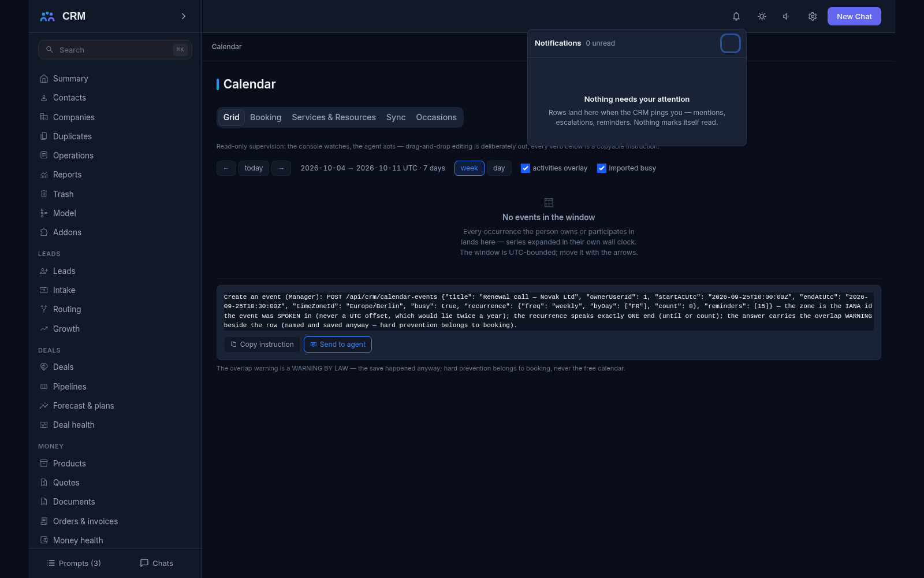Click the New Chat button

click(854, 16)
